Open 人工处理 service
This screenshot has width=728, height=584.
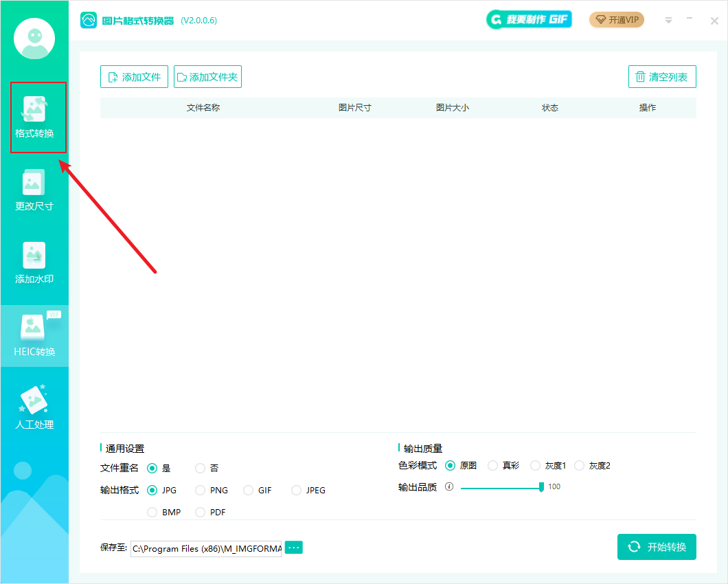(34, 407)
